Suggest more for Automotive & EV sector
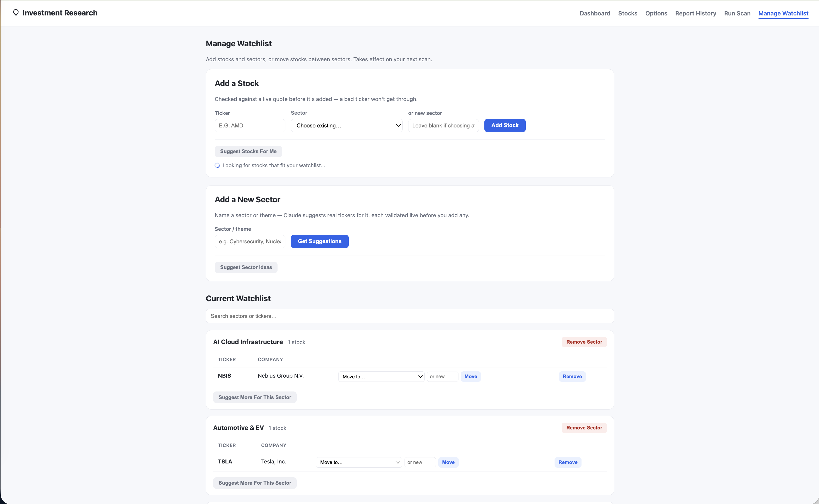Image resolution: width=819 pixels, height=504 pixels. pyautogui.click(x=254, y=483)
